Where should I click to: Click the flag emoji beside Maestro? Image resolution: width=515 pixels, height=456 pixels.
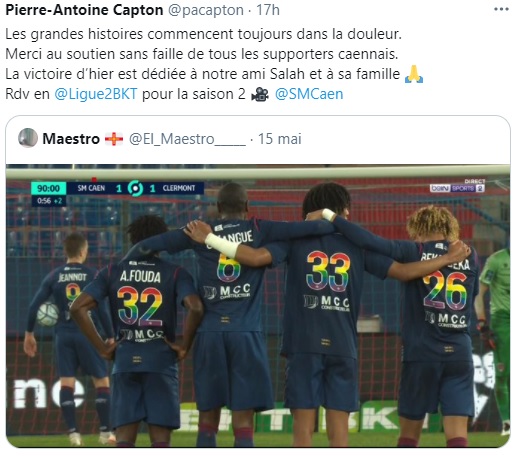point(114,139)
